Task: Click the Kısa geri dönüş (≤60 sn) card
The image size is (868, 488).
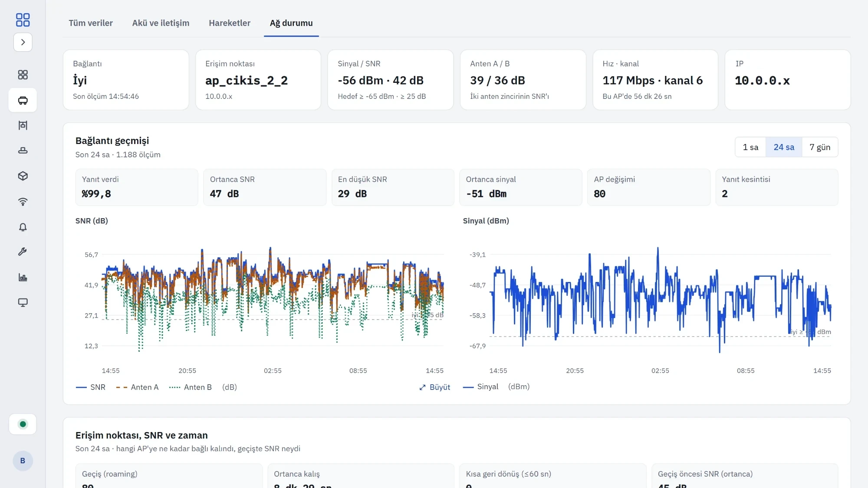Action: click(553, 476)
